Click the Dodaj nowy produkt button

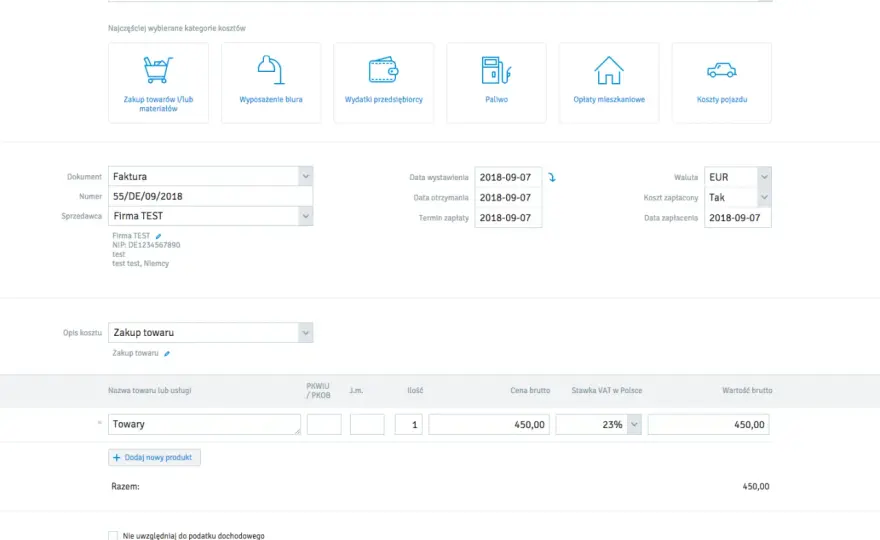coord(154,457)
